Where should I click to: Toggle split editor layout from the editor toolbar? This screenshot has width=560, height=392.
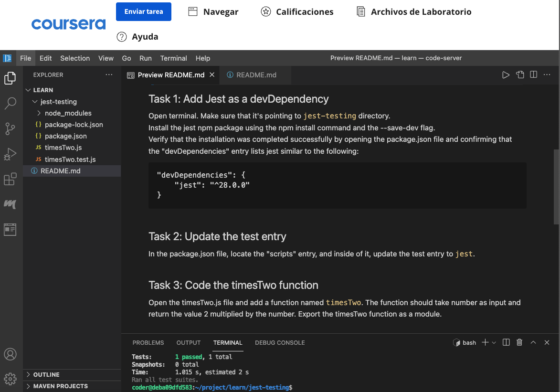coord(533,74)
